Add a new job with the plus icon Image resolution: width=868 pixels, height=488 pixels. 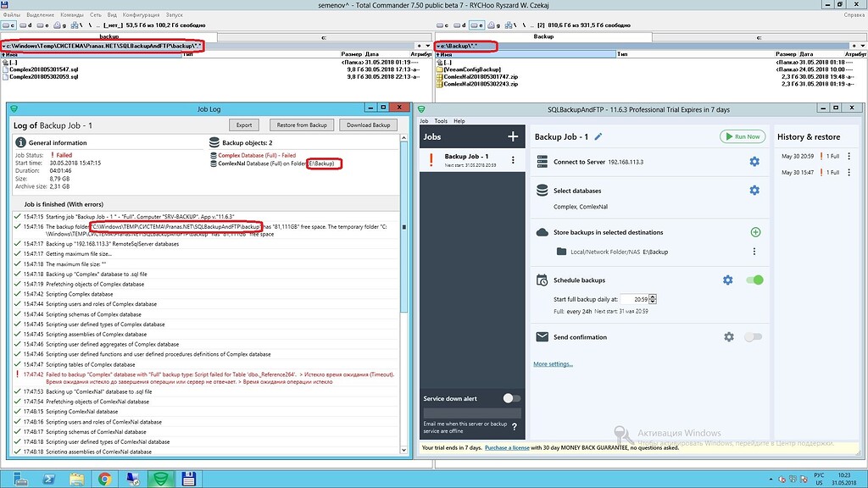[x=512, y=136]
